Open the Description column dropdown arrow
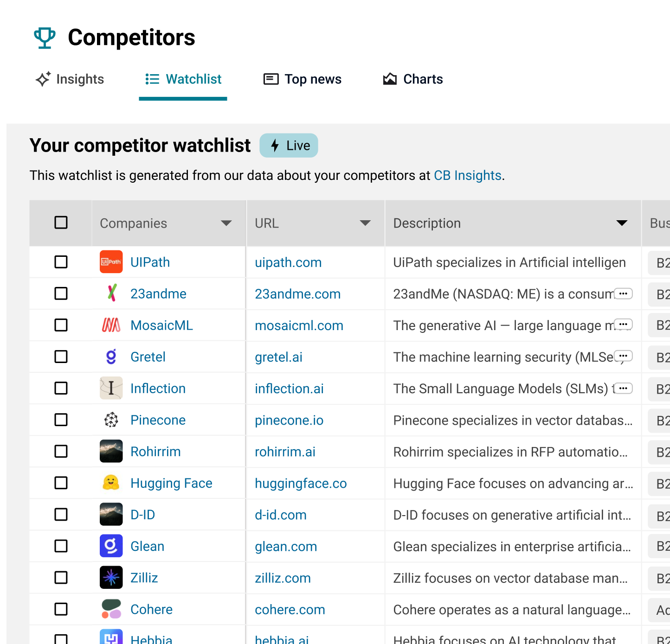Screen dimensions: 670x644 622,223
